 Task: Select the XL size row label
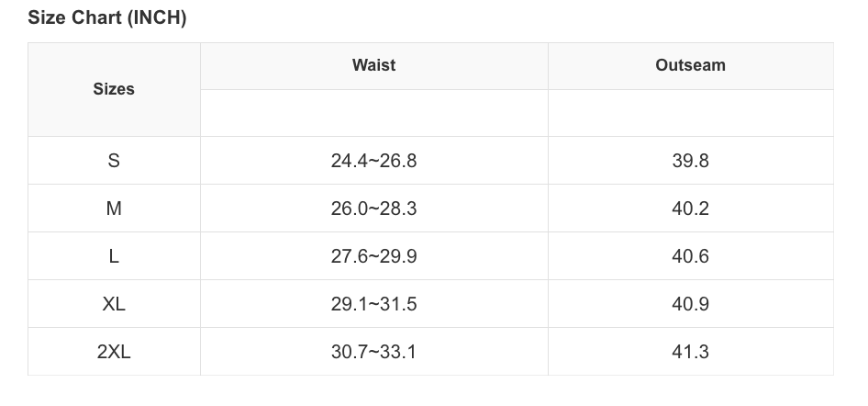114,304
